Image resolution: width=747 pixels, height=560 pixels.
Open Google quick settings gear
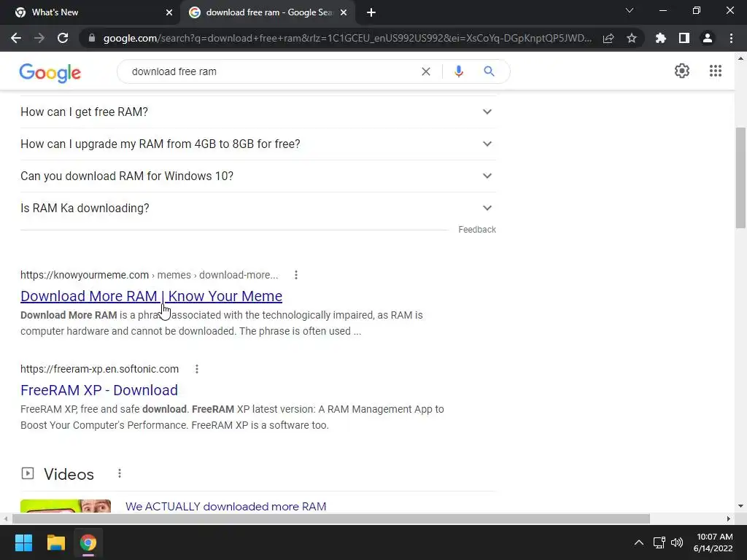click(682, 71)
